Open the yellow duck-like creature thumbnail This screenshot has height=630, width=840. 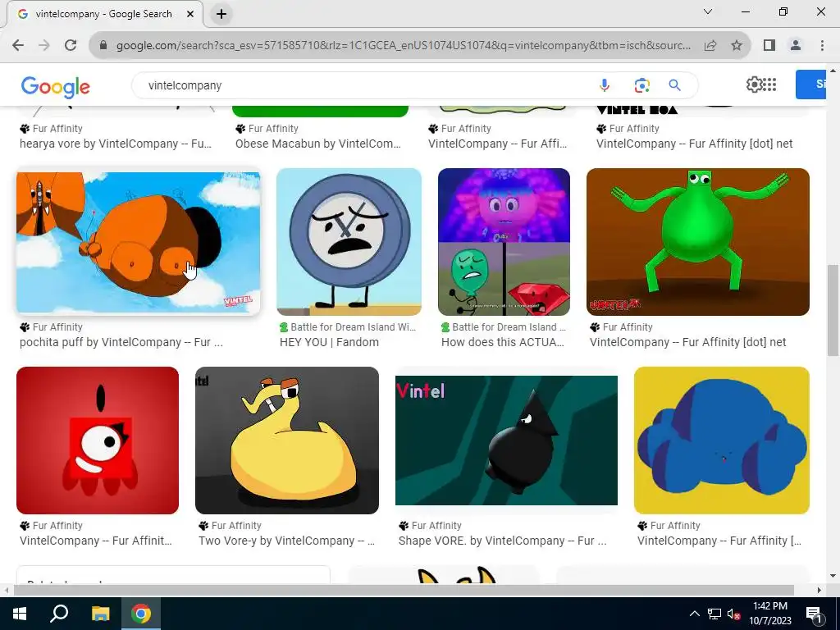pyautogui.click(x=286, y=441)
